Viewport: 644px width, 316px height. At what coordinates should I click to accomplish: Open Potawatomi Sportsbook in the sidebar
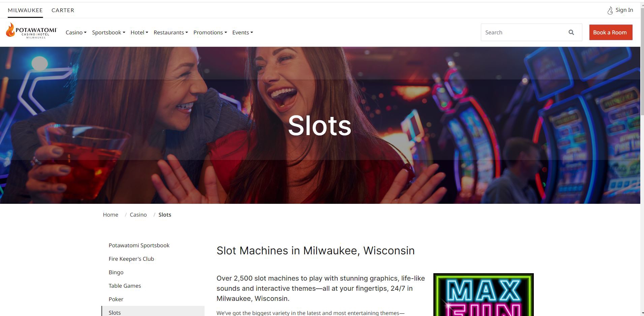pos(139,245)
